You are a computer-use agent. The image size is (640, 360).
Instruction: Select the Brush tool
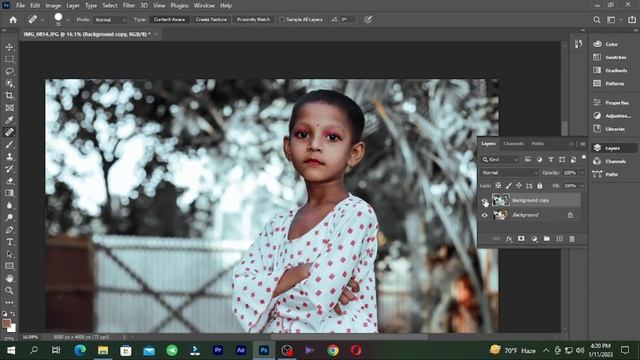[9, 144]
